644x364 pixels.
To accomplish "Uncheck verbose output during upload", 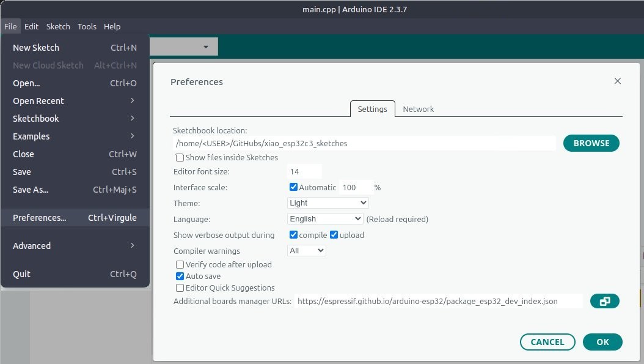I will [x=334, y=234].
